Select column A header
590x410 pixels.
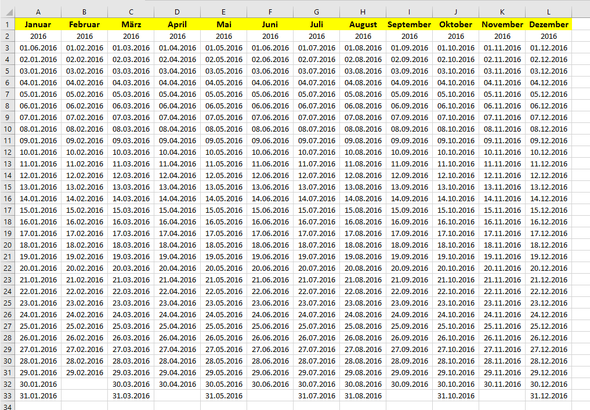(38, 12)
